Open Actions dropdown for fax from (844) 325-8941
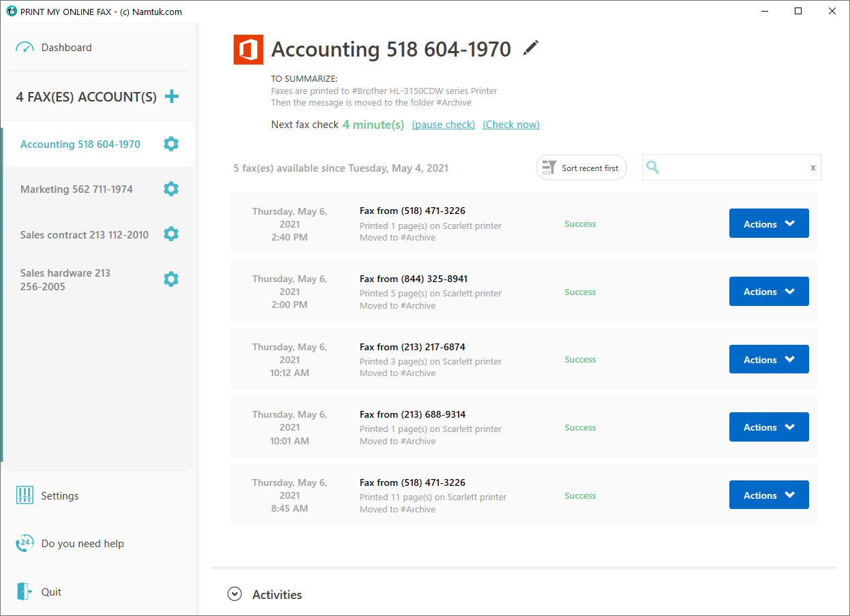The image size is (850, 616). (x=769, y=292)
